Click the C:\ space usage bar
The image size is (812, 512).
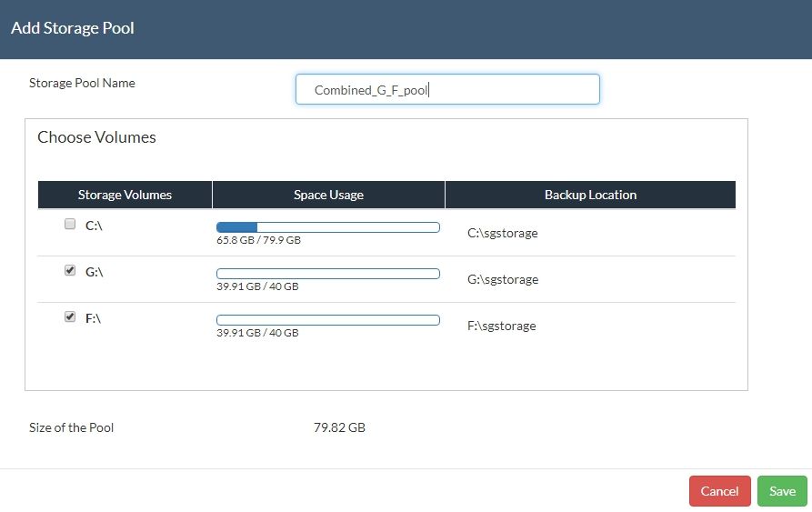328,226
